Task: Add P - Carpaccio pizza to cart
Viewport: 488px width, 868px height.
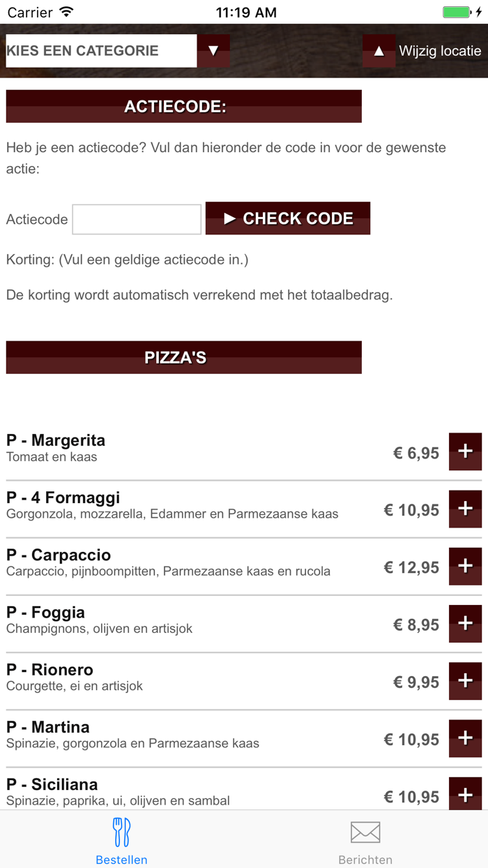Action: coord(465,567)
